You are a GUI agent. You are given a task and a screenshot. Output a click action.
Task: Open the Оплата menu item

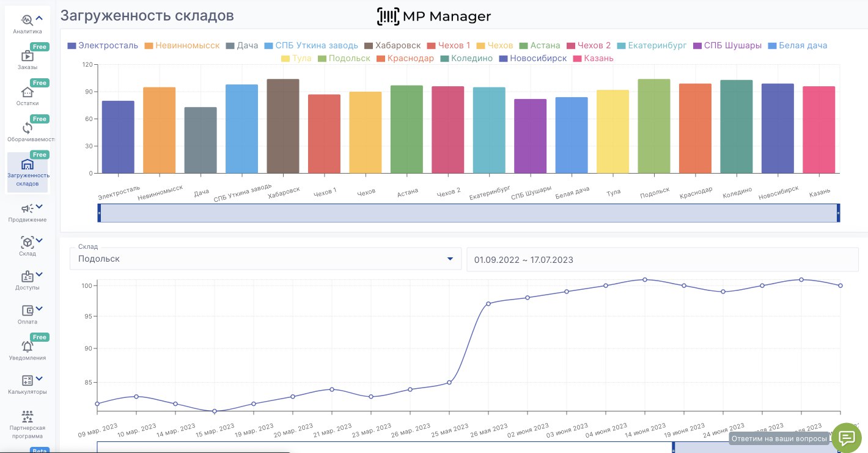click(27, 311)
